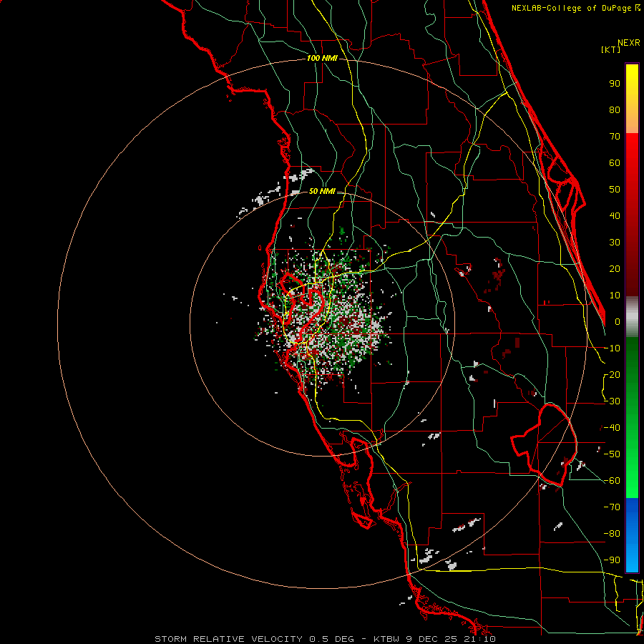Click the 100 NMI range ring label
This screenshot has height=644, width=644.
(322, 59)
